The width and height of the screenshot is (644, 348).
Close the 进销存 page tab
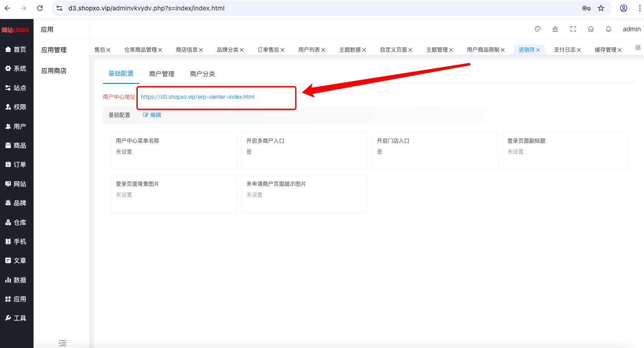pyautogui.click(x=538, y=50)
